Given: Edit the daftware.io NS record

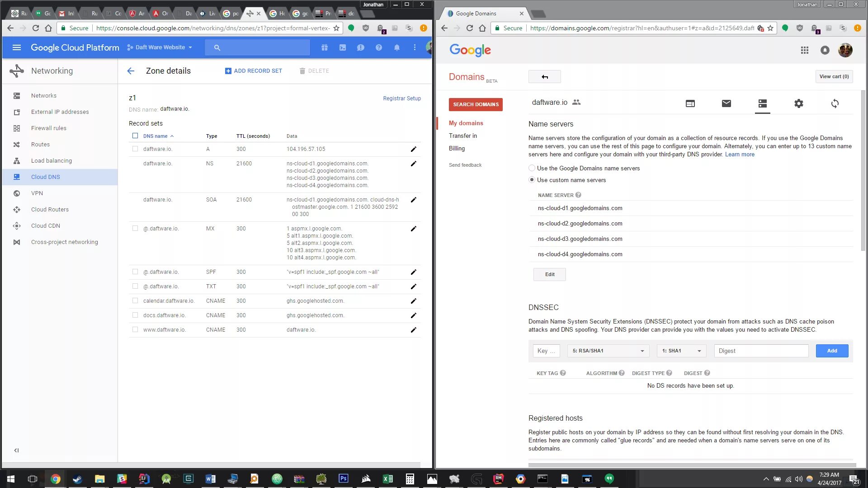Looking at the screenshot, I should pyautogui.click(x=413, y=164).
